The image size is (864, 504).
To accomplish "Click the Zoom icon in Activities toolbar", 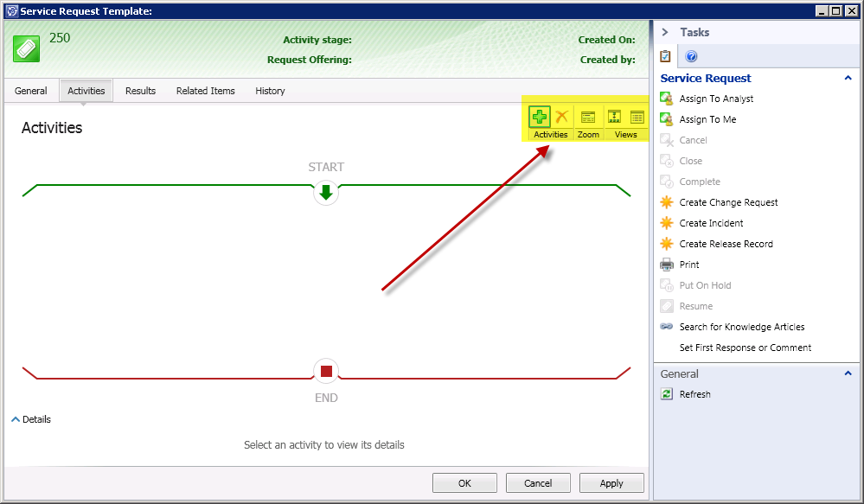I will pos(588,117).
